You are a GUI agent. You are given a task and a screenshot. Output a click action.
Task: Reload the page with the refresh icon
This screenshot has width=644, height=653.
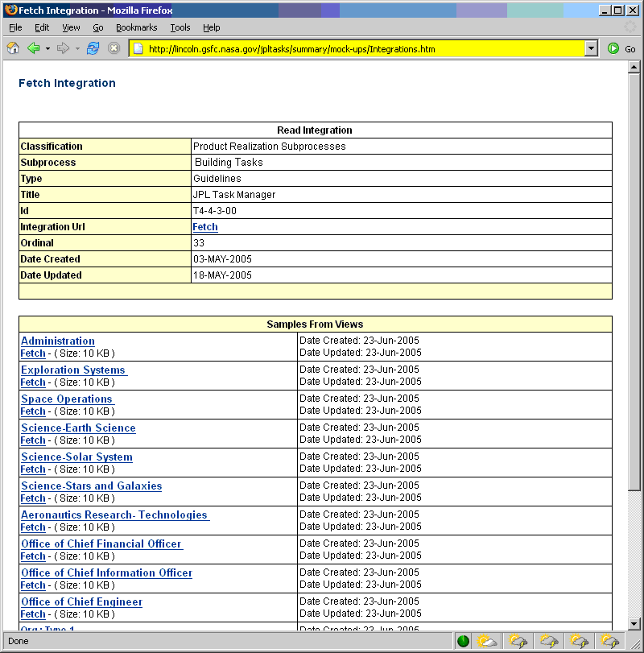93,48
